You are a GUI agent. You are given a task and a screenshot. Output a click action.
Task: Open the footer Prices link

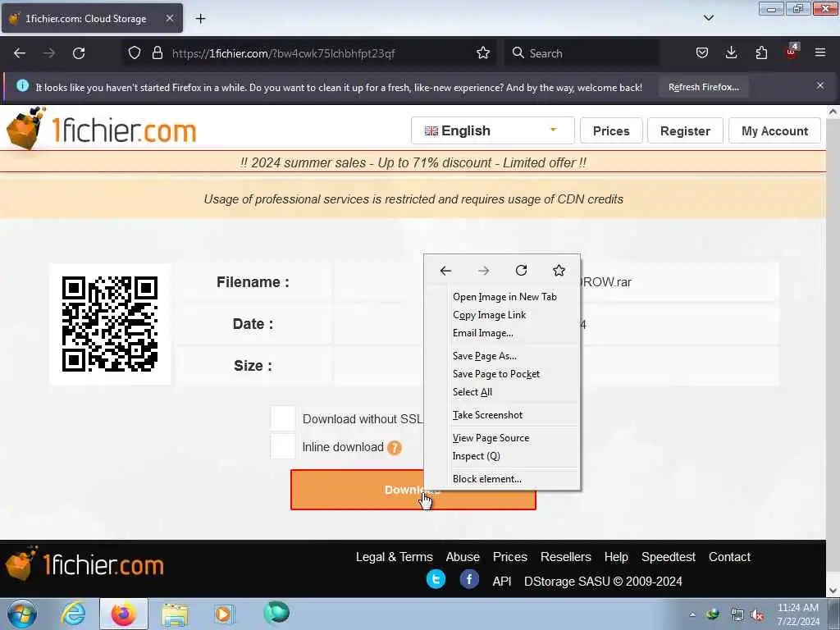point(510,557)
